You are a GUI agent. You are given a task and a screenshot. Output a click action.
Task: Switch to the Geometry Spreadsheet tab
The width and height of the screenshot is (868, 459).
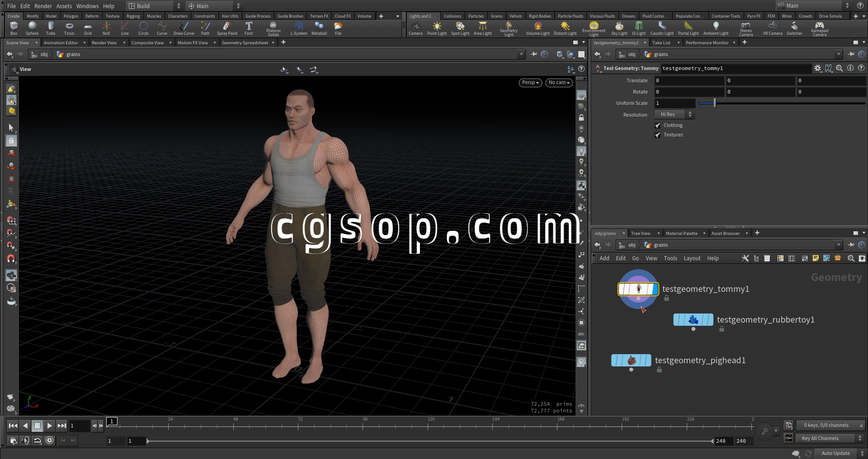tap(245, 43)
